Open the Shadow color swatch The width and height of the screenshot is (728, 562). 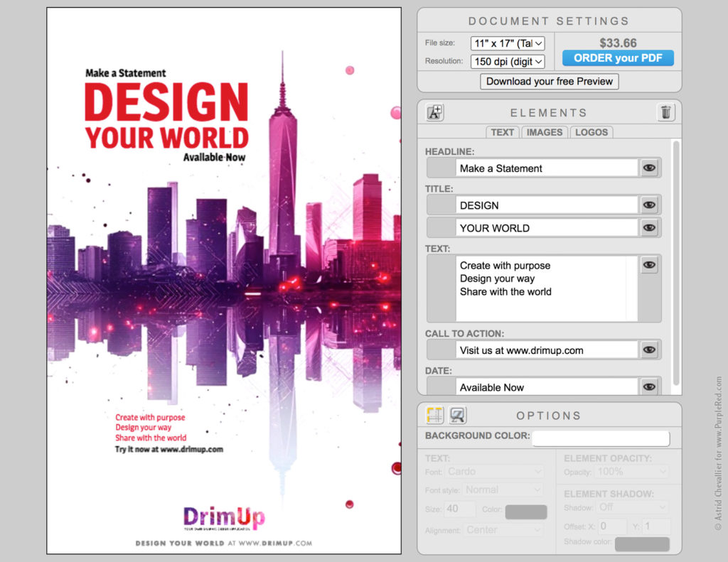click(642, 544)
